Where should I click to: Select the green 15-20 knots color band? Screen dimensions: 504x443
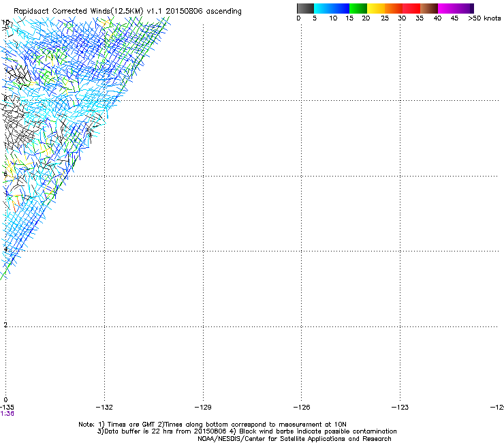[358, 8]
